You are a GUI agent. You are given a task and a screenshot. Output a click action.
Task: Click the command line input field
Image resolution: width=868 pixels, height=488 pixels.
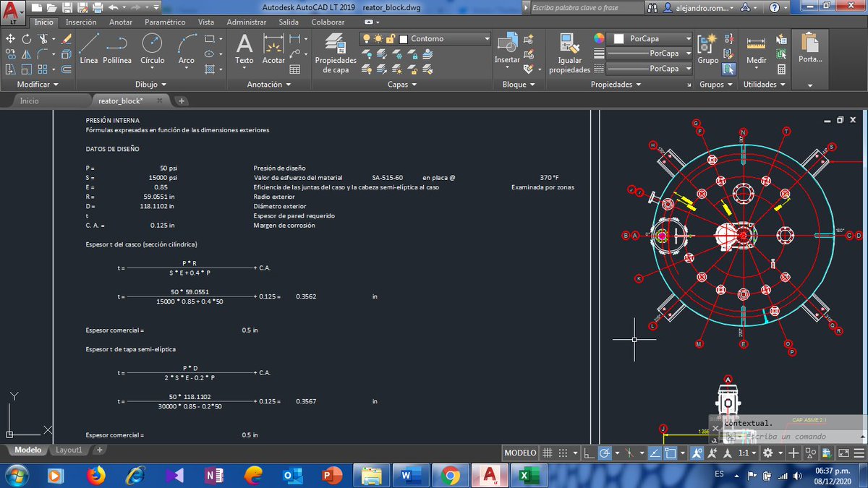tap(794, 437)
